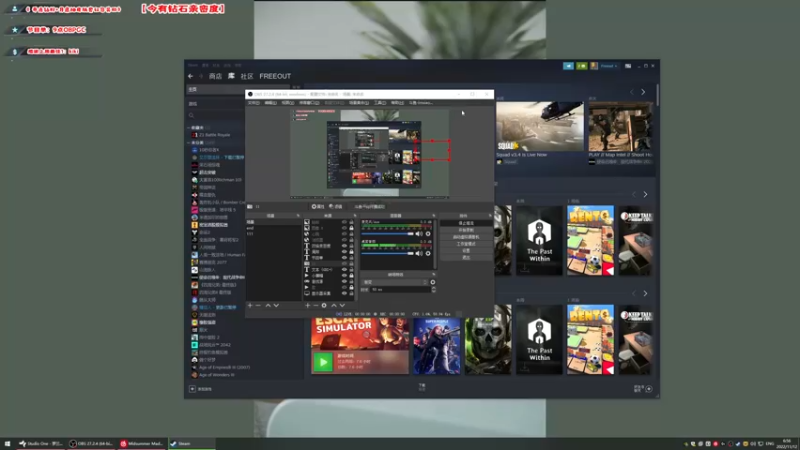This screenshot has height=450, width=800.
Task: Click the add game plus icon in Steam
Action: tap(192, 389)
